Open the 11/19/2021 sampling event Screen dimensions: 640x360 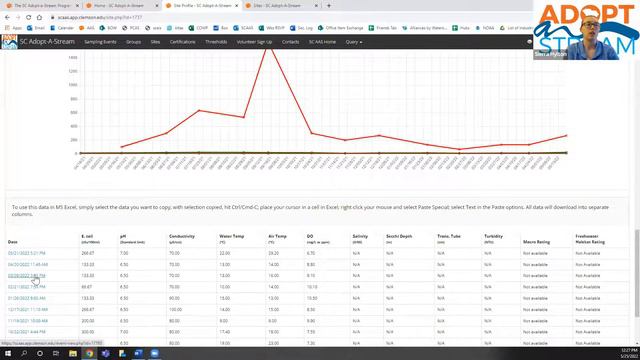click(x=28, y=321)
